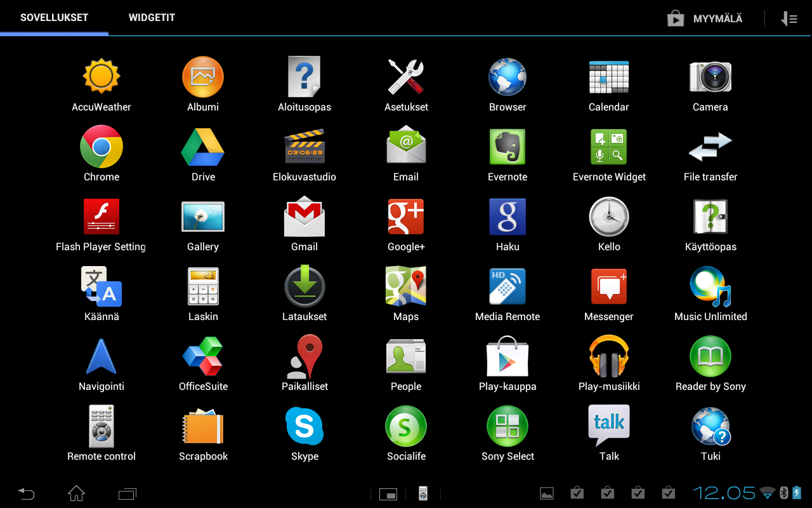The image size is (812, 508).
Task: Open Myymälä store button
Action: pos(705,19)
